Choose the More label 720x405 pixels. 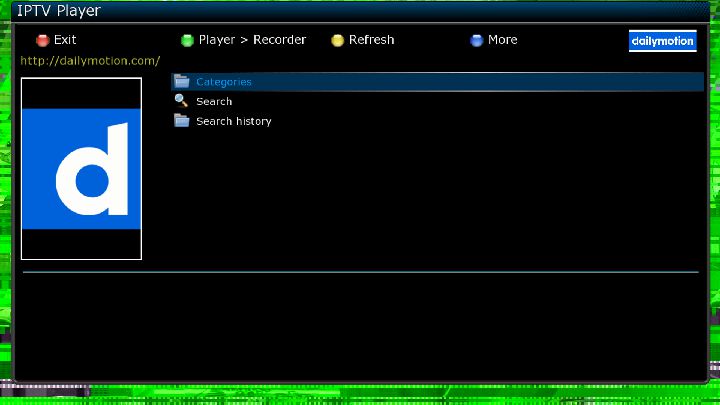pos(502,40)
